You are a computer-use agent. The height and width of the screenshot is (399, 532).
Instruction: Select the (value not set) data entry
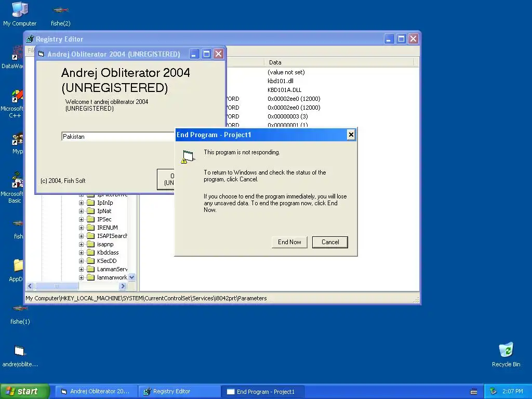[286, 72]
